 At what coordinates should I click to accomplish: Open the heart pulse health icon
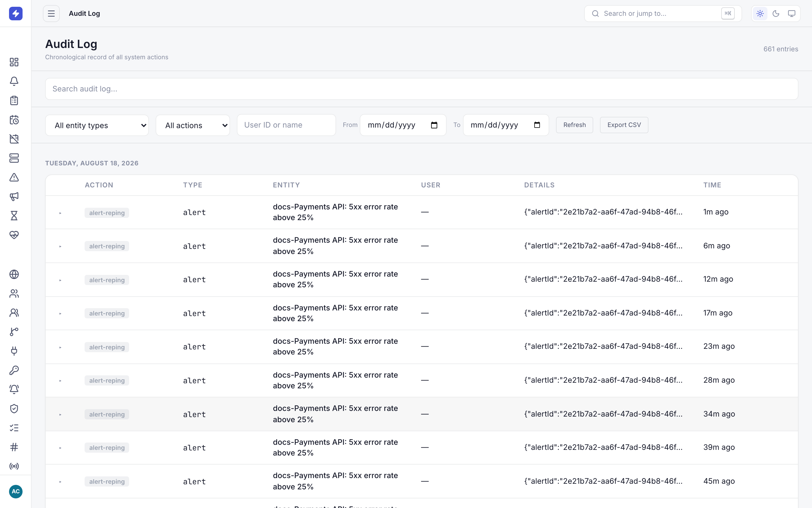pos(14,235)
